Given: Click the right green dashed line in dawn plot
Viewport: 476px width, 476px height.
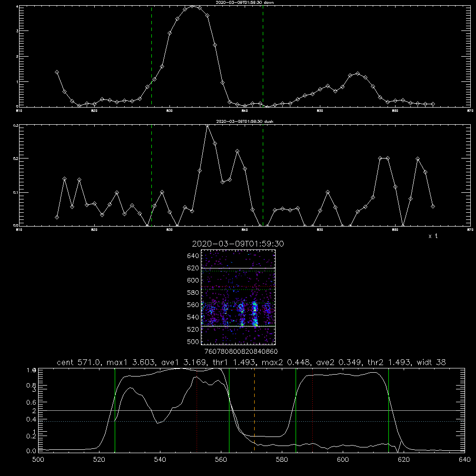Looking at the screenshot, I should (x=263, y=56).
